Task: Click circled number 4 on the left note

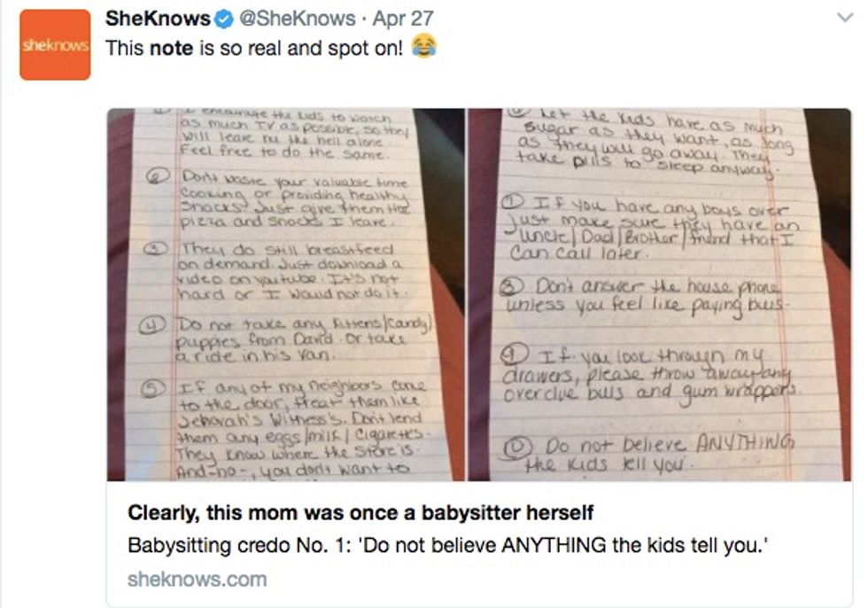Action: tap(151, 326)
